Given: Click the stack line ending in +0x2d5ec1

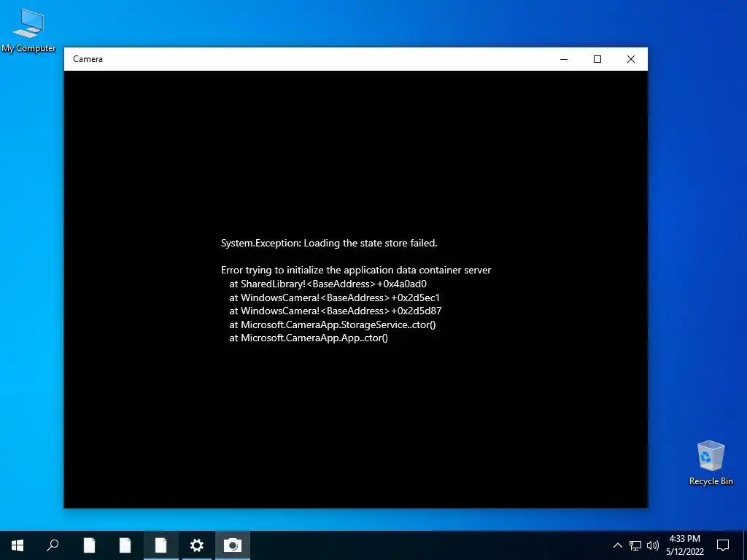Looking at the screenshot, I should (x=334, y=297).
